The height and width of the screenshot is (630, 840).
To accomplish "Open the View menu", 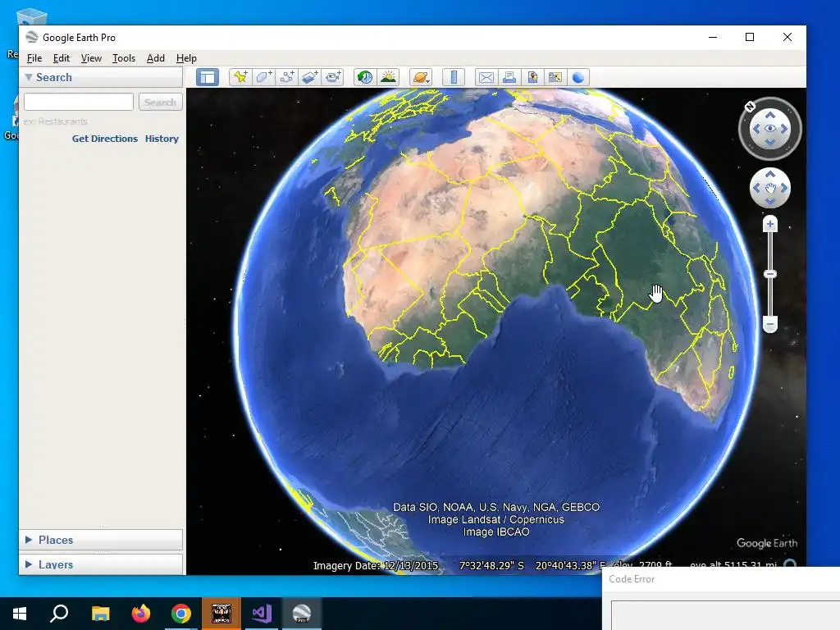I will pyautogui.click(x=91, y=58).
